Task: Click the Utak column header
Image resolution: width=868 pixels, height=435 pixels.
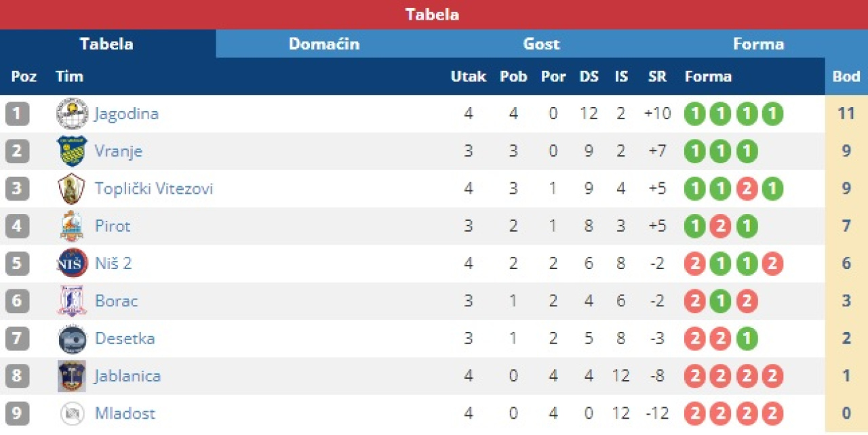Action: click(x=468, y=77)
